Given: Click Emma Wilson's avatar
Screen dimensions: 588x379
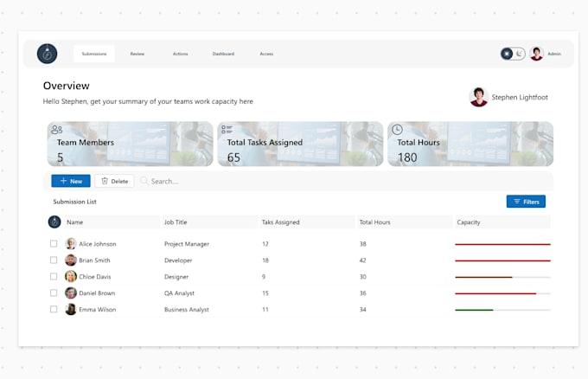Looking at the screenshot, I should tap(71, 309).
